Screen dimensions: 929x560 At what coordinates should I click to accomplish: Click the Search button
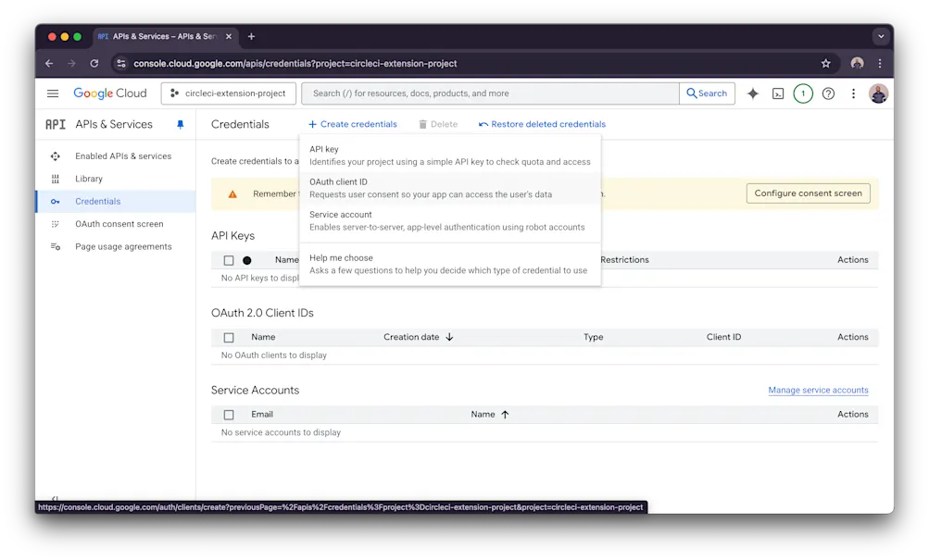point(707,93)
